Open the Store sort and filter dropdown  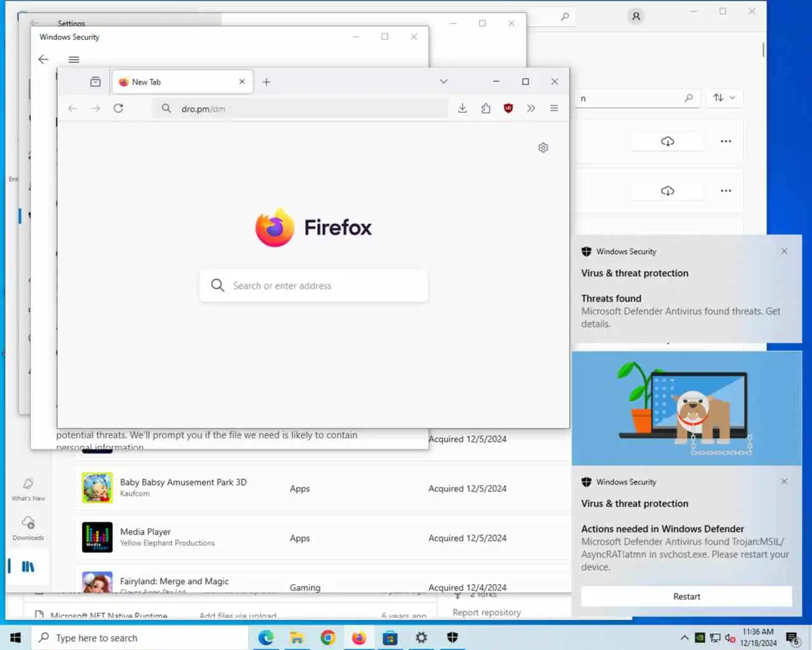(724, 98)
